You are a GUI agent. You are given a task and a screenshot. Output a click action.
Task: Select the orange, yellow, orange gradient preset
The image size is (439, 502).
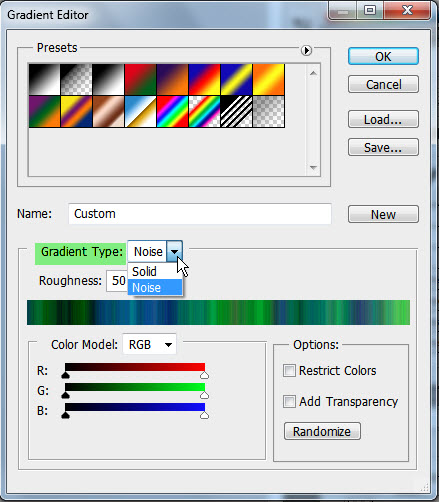(269, 80)
